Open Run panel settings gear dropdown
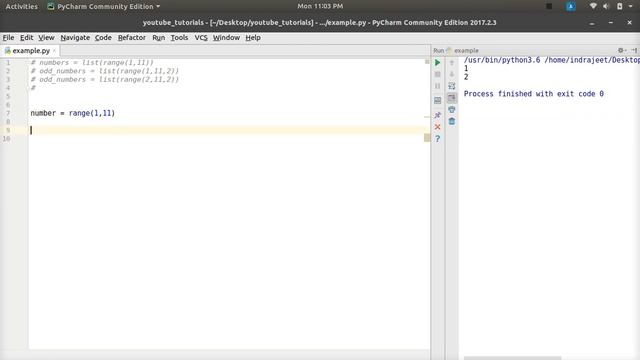The image size is (640, 360). (622, 50)
